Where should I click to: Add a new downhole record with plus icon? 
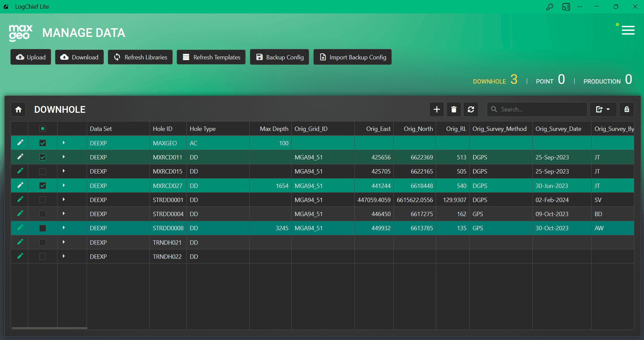437,109
